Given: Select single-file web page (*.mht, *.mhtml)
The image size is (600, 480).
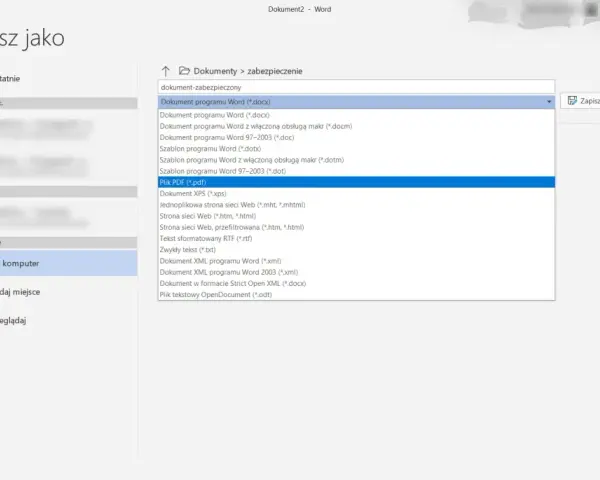Looking at the screenshot, I should 356,205.
